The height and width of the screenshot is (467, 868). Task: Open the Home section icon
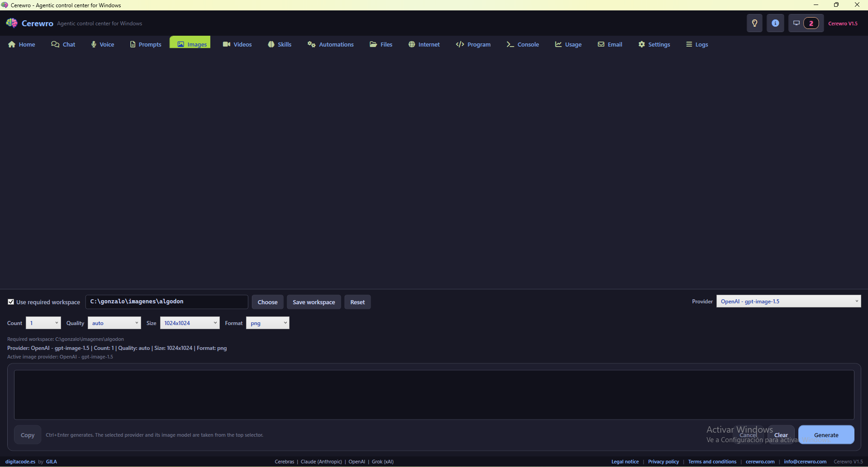pos(11,44)
